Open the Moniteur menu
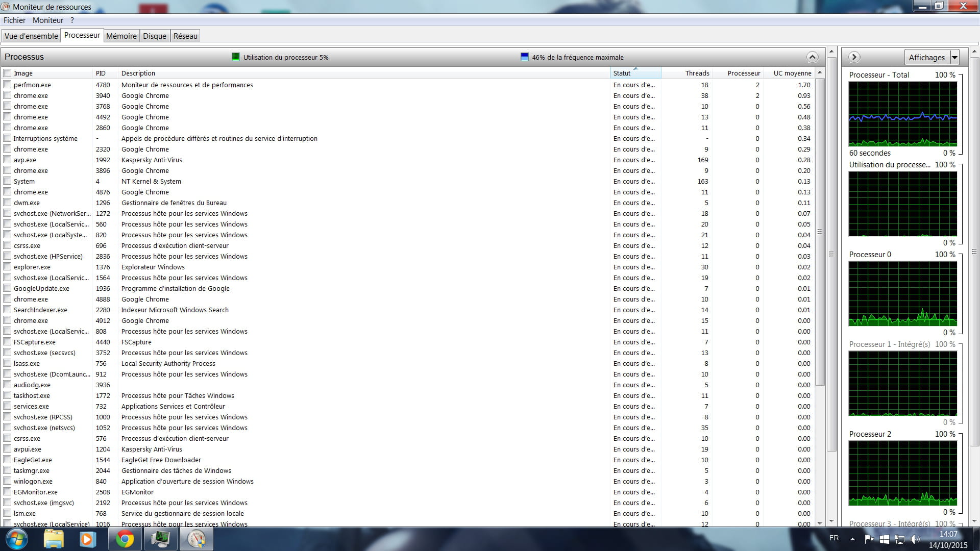 48,20
